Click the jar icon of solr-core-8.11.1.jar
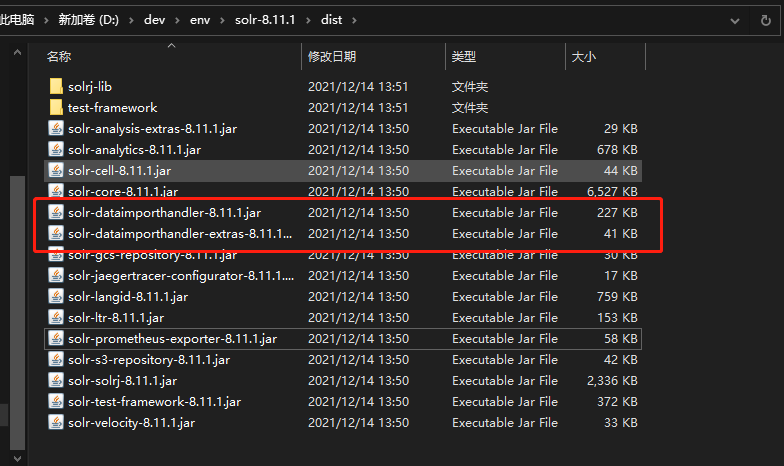This screenshot has height=466, width=784. click(56, 190)
